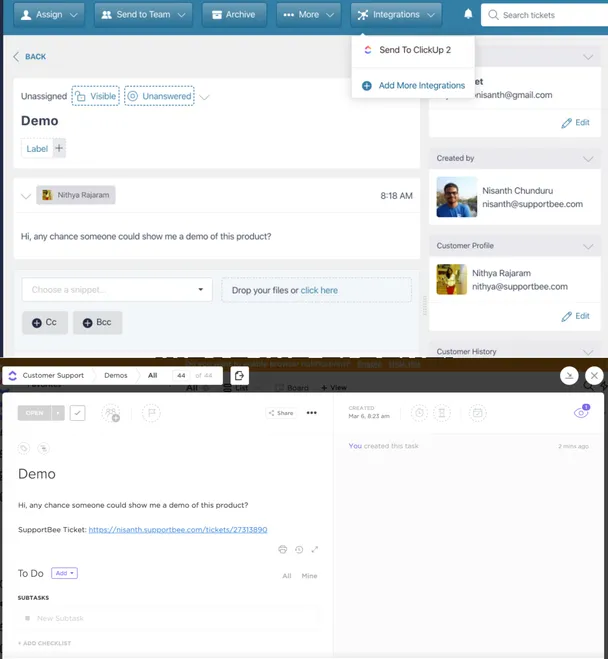
Task: Collapse the Created by panel
Action: [588, 159]
